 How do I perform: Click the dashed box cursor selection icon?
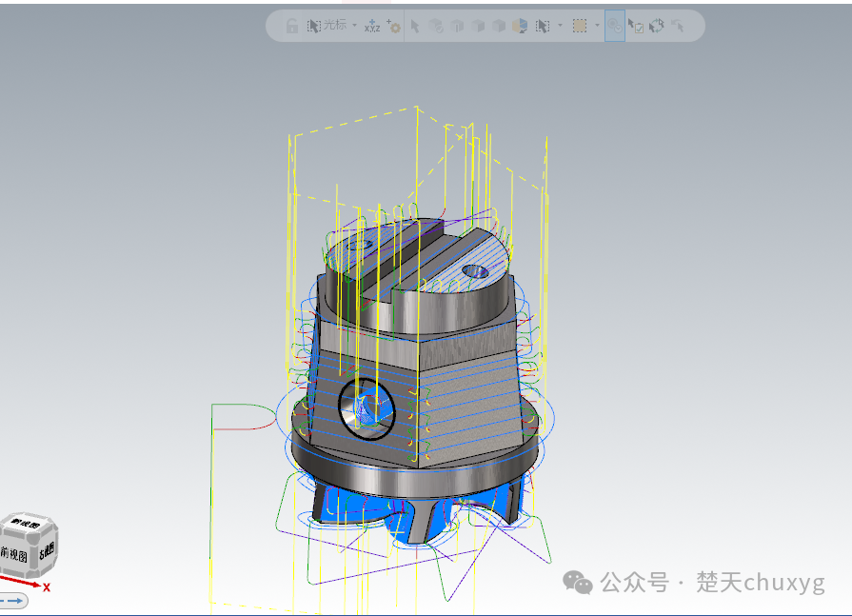pyautogui.click(x=543, y=26)
